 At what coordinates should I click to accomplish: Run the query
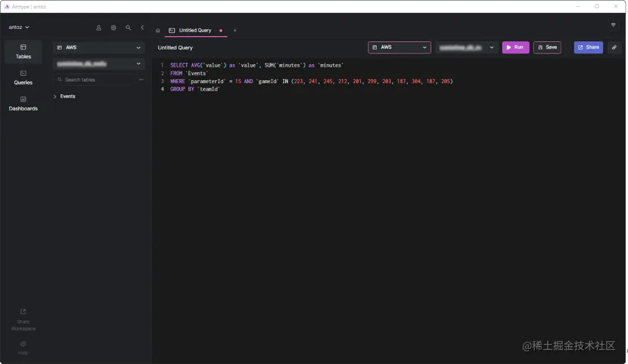[x=515, y=47]
